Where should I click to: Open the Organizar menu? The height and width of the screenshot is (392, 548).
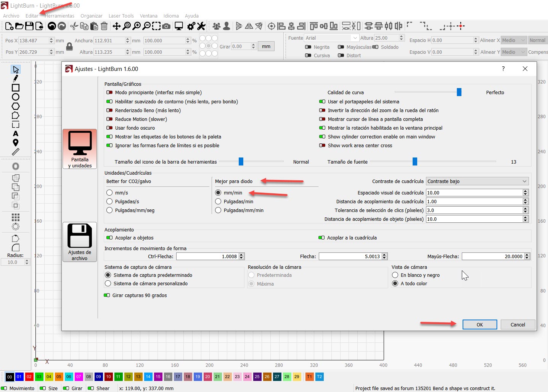[x=92, y=16]
